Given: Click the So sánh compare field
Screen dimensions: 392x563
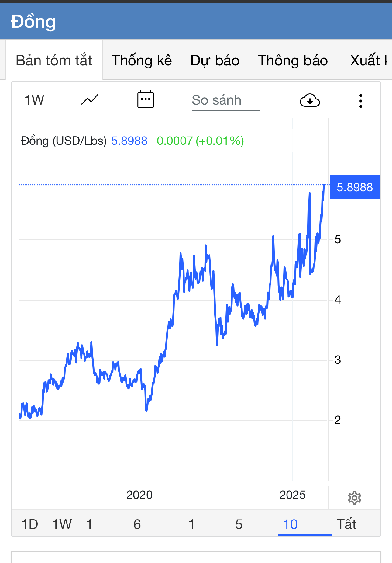Looking at the screenshot, I should [225, 100].
